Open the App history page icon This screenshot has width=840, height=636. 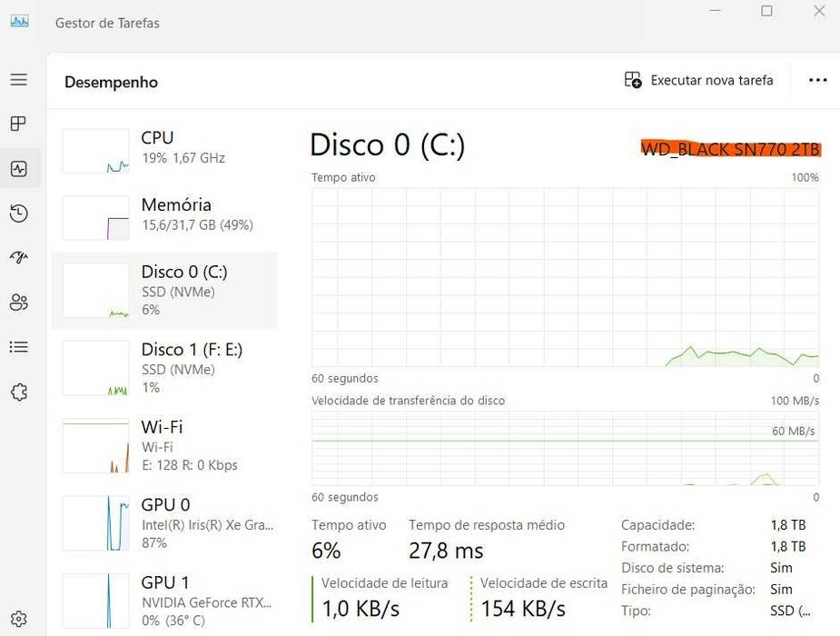19,214
